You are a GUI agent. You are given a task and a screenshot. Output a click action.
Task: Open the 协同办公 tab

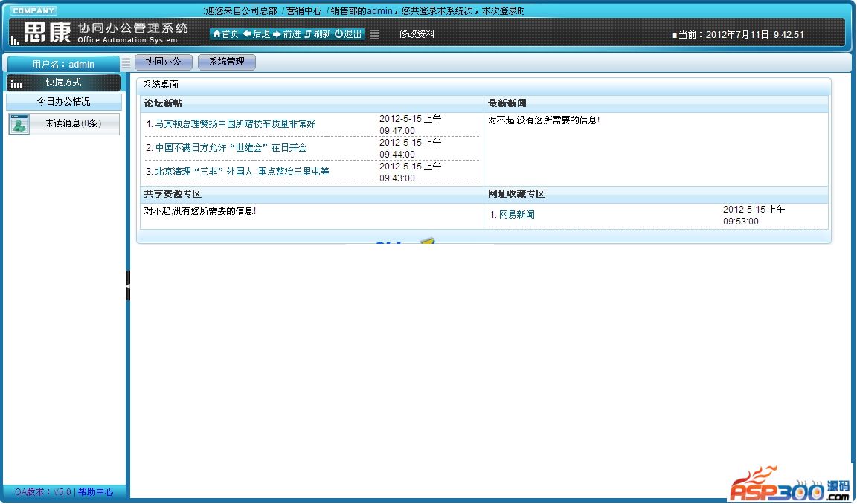163,62
